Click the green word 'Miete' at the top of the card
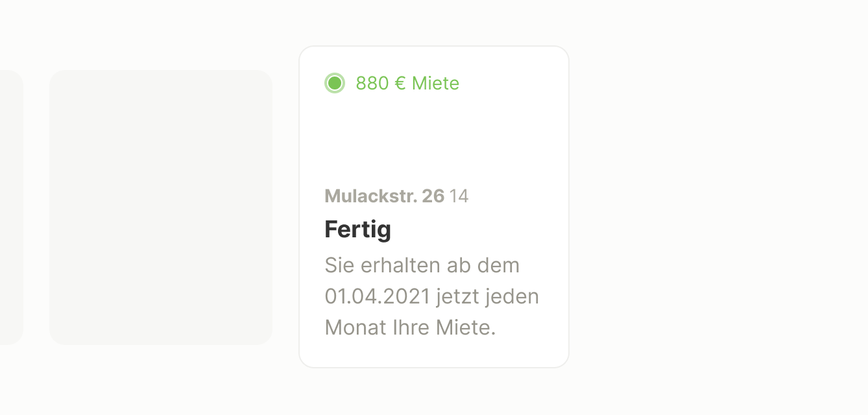The width and height of the screenshot is (868, 415). point(435,83)
